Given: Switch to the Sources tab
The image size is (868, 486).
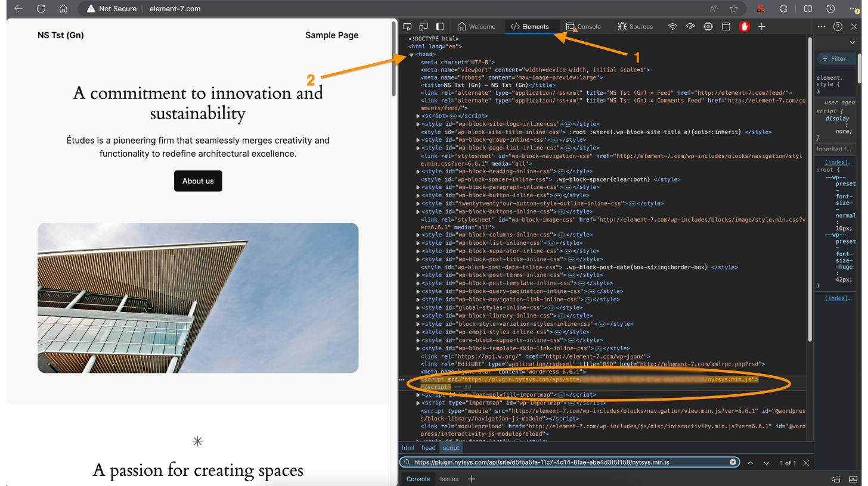Looking at the screenshot, I should [x=635, y=27].
